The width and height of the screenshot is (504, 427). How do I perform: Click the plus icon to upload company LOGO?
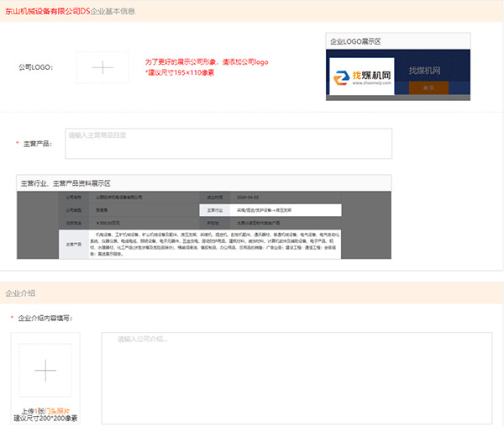(102, 67)
